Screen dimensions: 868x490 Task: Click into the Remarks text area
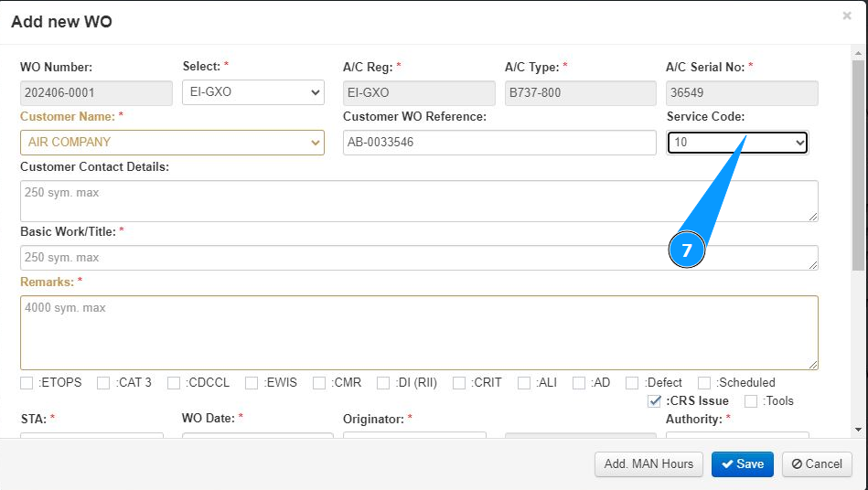[419, 332]
